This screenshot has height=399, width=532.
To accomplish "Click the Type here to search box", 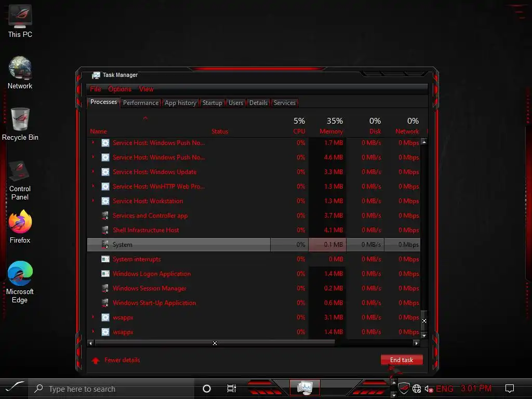I will pos(112,389).
